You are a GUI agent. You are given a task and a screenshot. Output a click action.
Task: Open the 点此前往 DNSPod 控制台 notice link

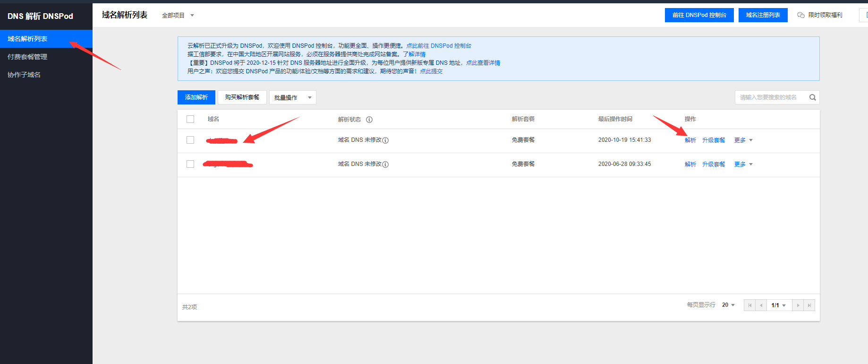[439, 46]
